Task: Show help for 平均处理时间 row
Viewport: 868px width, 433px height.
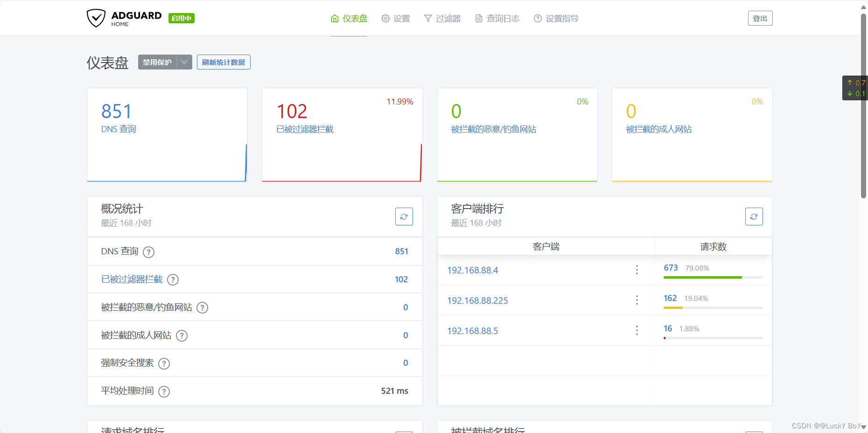Action: (164, 391)
